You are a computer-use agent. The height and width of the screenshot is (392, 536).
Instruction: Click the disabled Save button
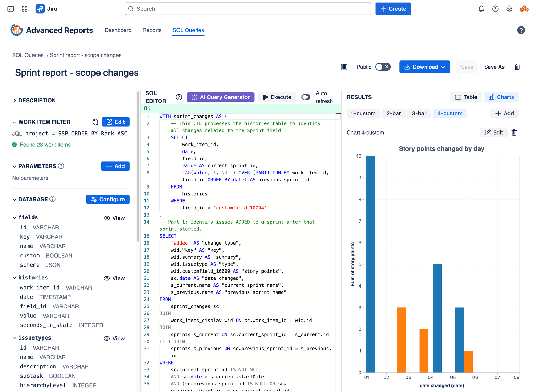tap(467, 67)
